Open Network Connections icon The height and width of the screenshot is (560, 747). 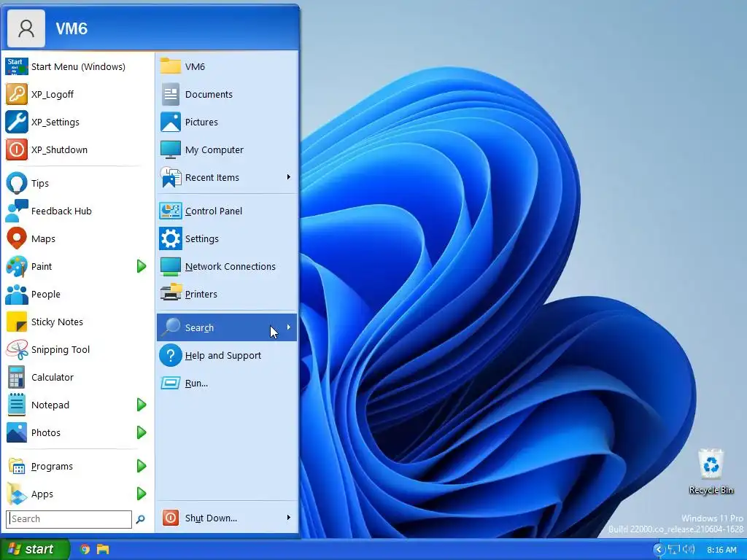click(171, 266)
